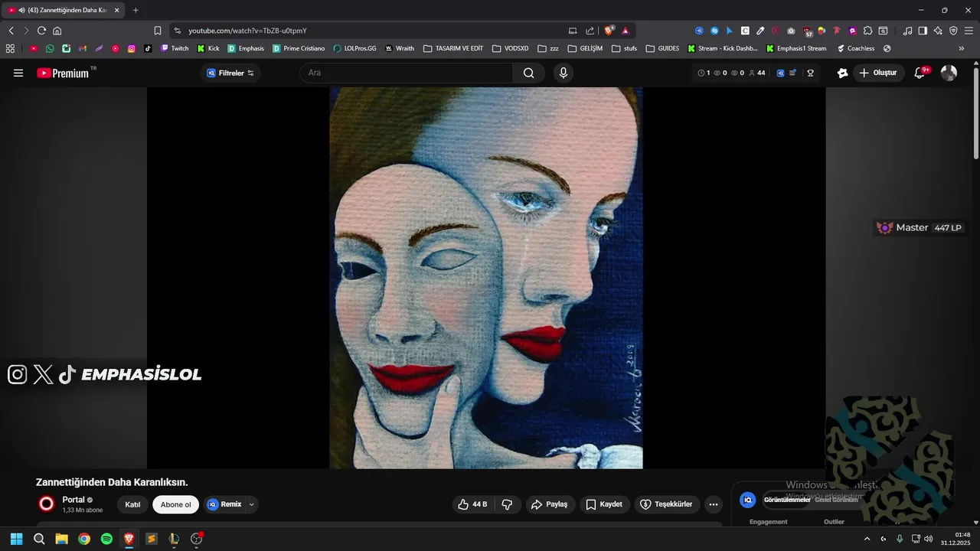The height and width of the screenshot is (551, 980).
Task: Bookmark this page in address bar
Action: click(158, 31)
